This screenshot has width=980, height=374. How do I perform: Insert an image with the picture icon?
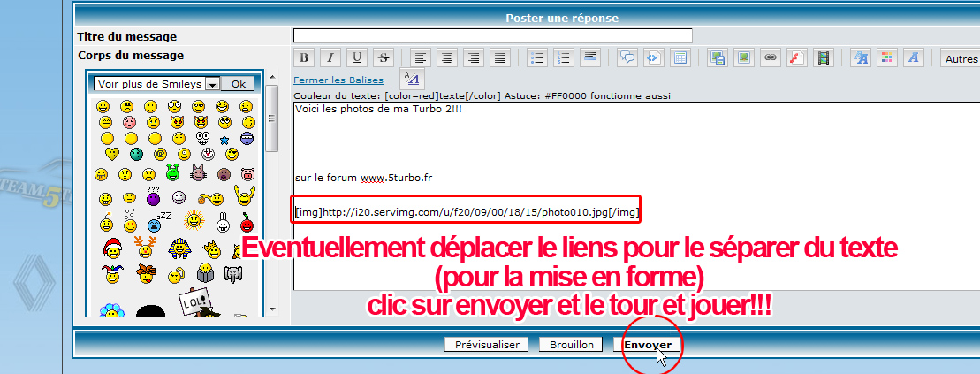pyautogui.click(x=744, y=58)
